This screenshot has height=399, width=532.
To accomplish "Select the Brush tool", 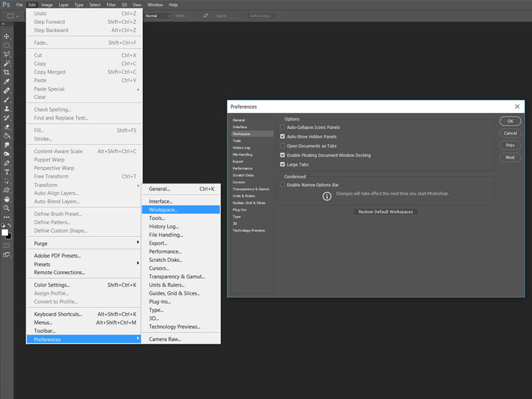I will pyautogui.click(x=7, y=100).
